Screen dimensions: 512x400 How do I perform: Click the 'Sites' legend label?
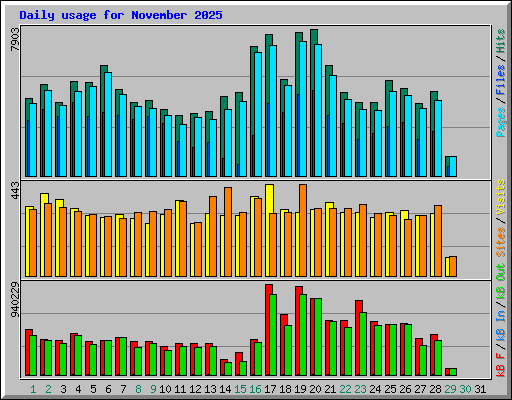pyautogui.click(x=500, y=242)
